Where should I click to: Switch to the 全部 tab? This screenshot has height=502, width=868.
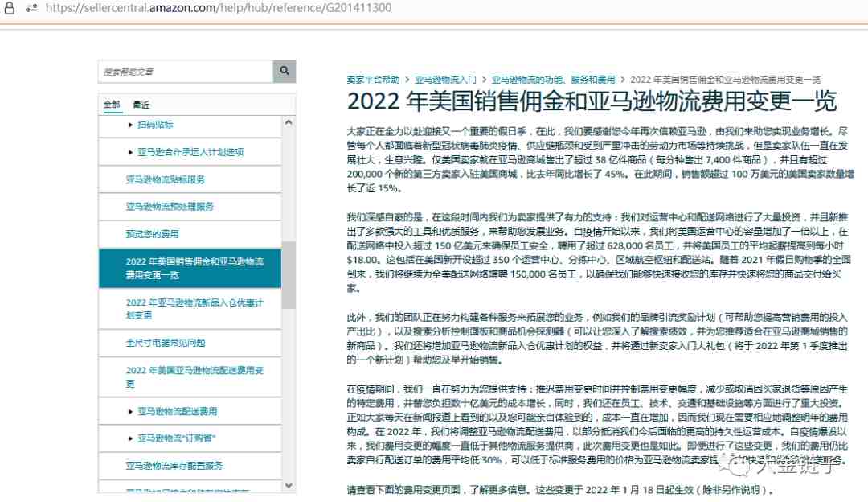tap(112, 104)
